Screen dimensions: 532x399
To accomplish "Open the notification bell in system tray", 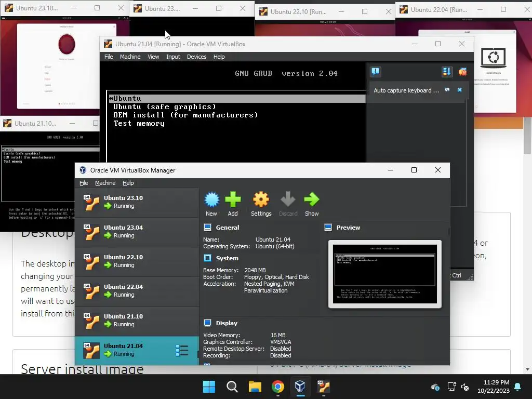I will [x=518, y=387].
